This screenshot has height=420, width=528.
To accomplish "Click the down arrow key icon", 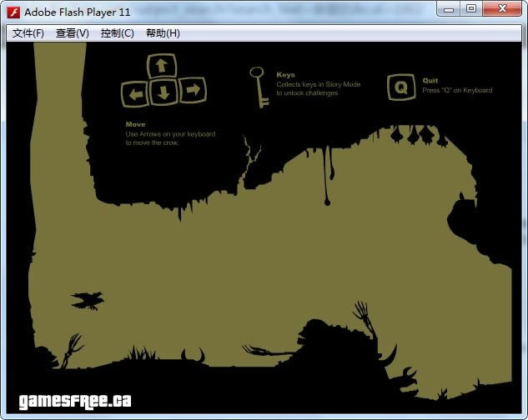I will click(163, 92).
